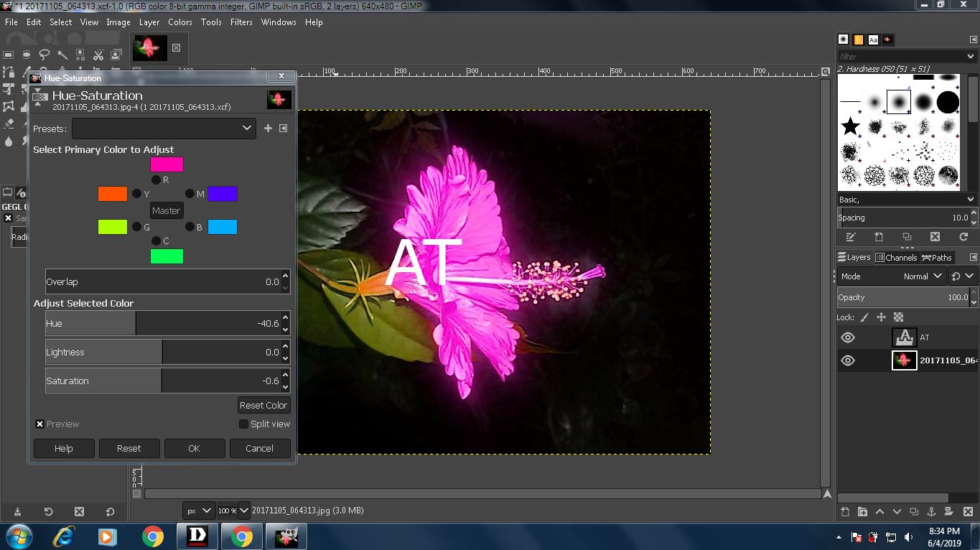This screenshot has height=550, width=980.
Task: Select the Blur/Sharpen droplet tool
Action: [x=9, y=141]
